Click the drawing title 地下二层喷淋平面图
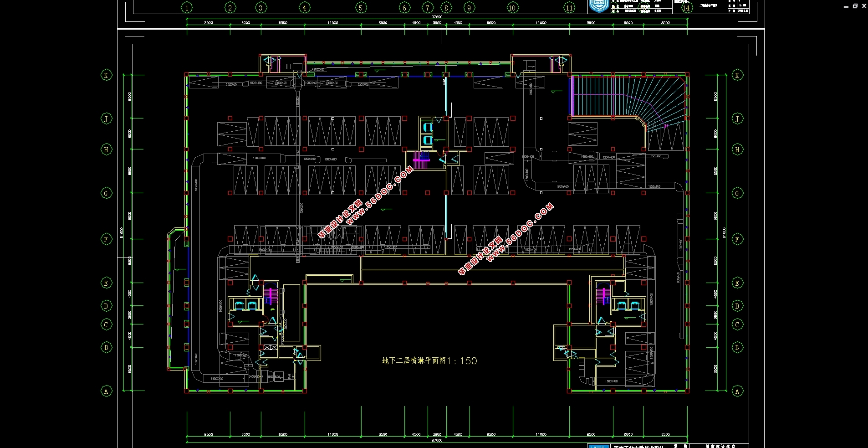The image size is (868, 448). (x=414, y=360)
